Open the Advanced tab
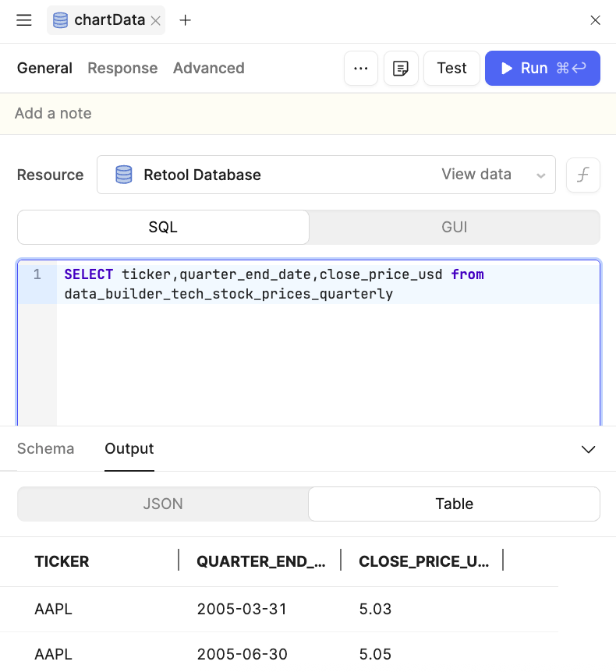The image size is (616, 672). [209, 68]
